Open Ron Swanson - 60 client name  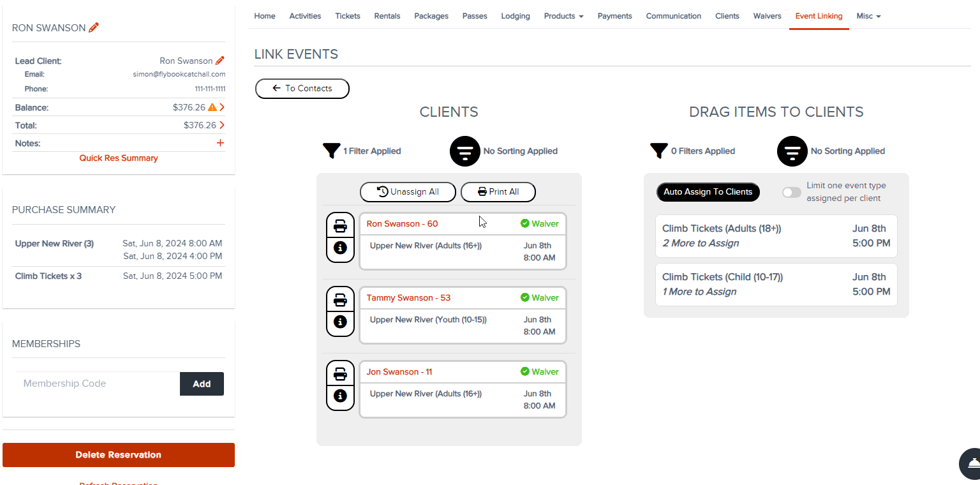point(402,224)
